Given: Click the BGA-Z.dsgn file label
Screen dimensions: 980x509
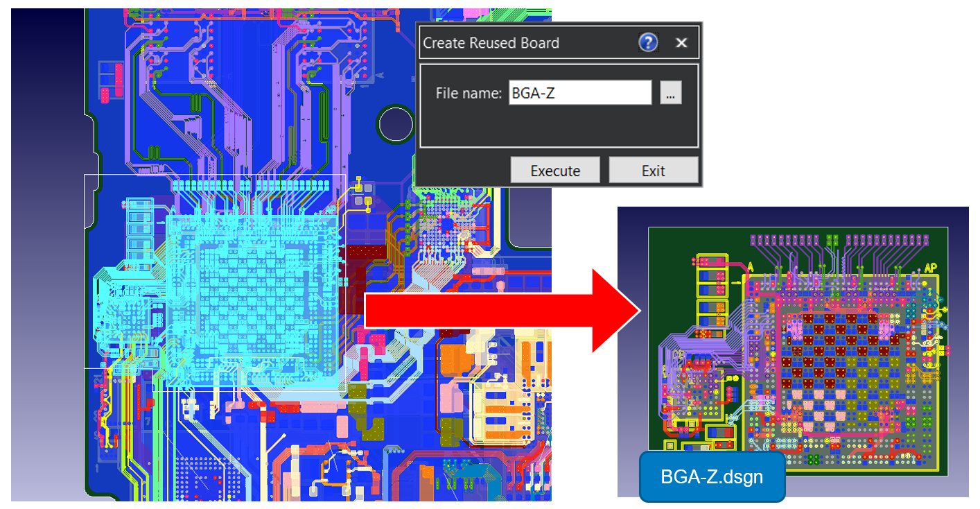Looking at the screenshot, I should pyautogui.click(x=711, y=476).
